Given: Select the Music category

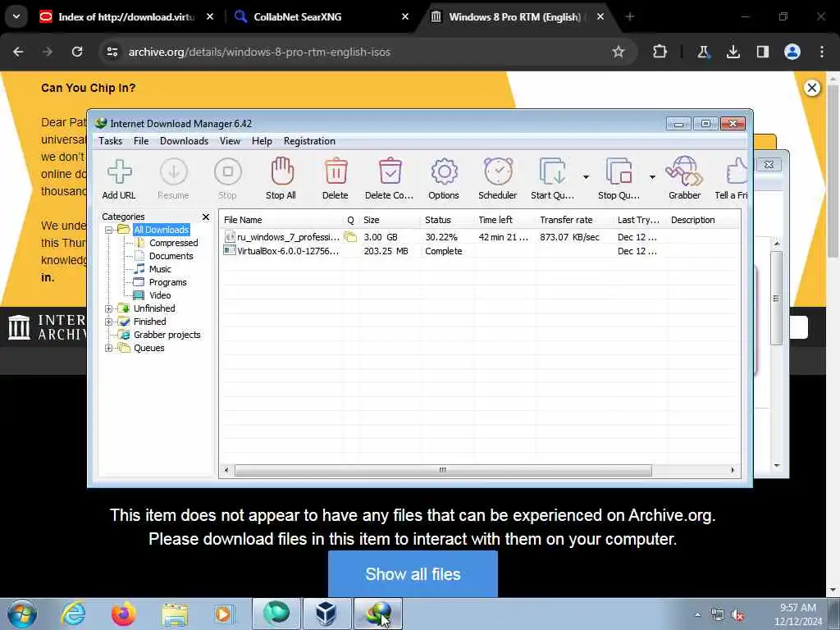Looking at the screenshot, I should pos(153,269).
